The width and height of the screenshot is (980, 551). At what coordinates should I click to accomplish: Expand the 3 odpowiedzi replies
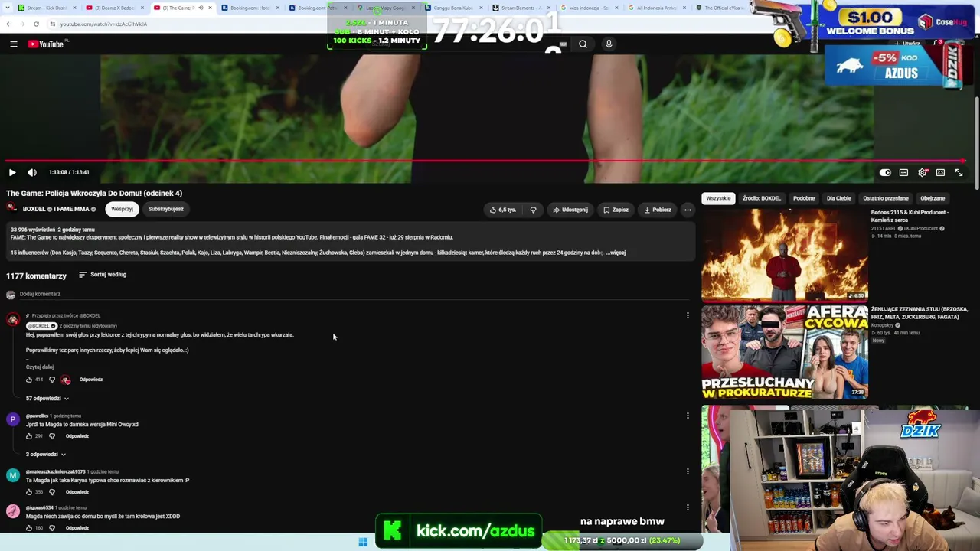[x=46, y=455]
